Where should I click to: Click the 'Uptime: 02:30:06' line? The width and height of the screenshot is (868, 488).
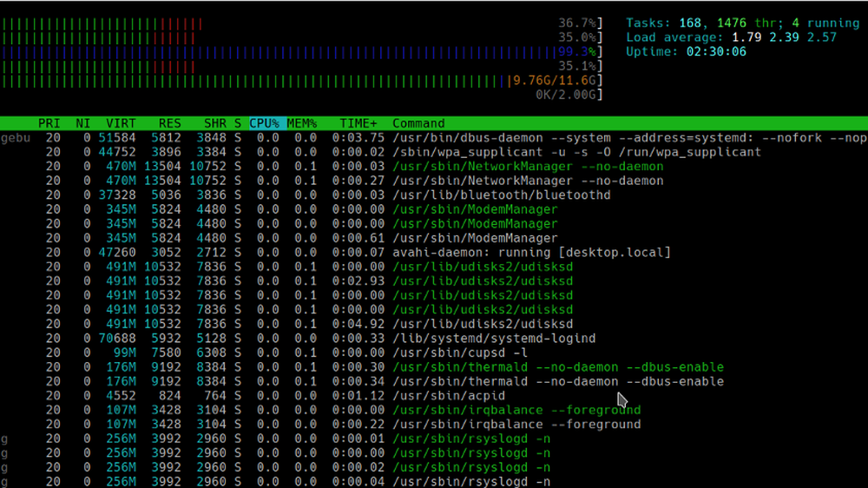(686, 52)
